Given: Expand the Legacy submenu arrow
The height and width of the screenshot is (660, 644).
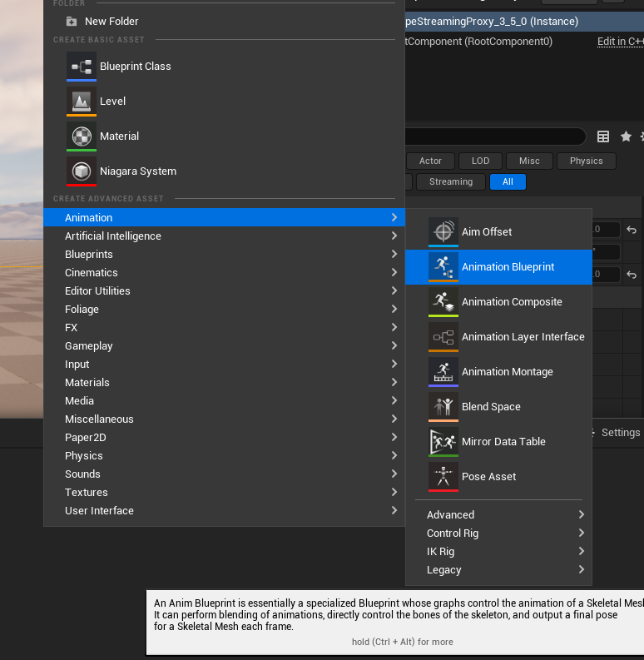Looking at the screenshot, I should (582, 569).
